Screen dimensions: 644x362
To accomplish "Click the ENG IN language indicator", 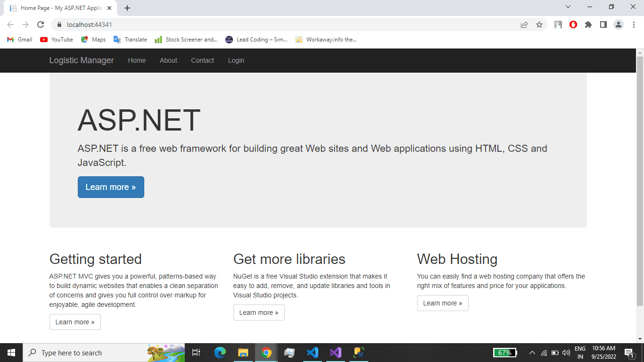I will [580, 353].
